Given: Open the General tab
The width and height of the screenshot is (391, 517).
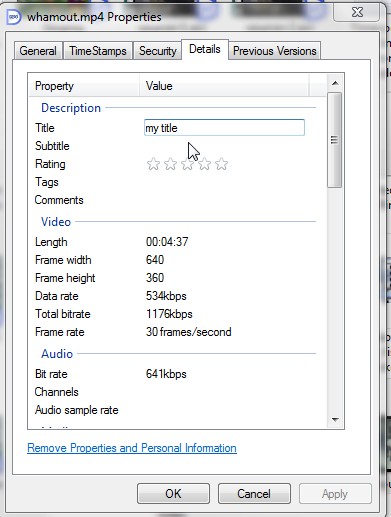Looking at the screenshot, I should coord(38,51).
